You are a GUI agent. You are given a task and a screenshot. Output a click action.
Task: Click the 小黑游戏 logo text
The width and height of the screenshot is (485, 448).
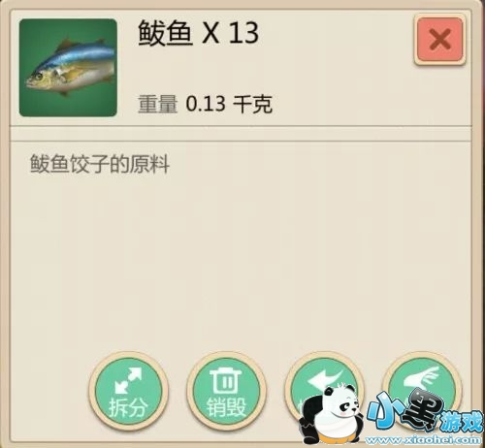pyautogui.click(x=426, y=412)
